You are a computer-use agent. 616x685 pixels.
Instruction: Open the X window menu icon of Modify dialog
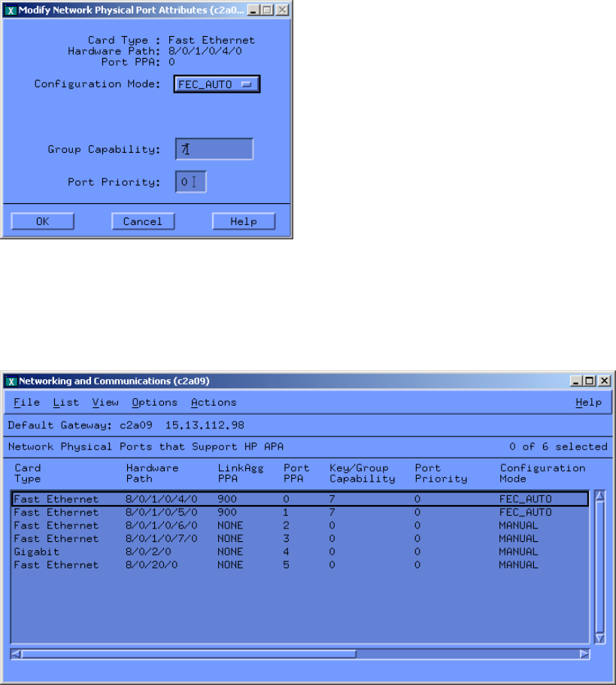[11, 10]
